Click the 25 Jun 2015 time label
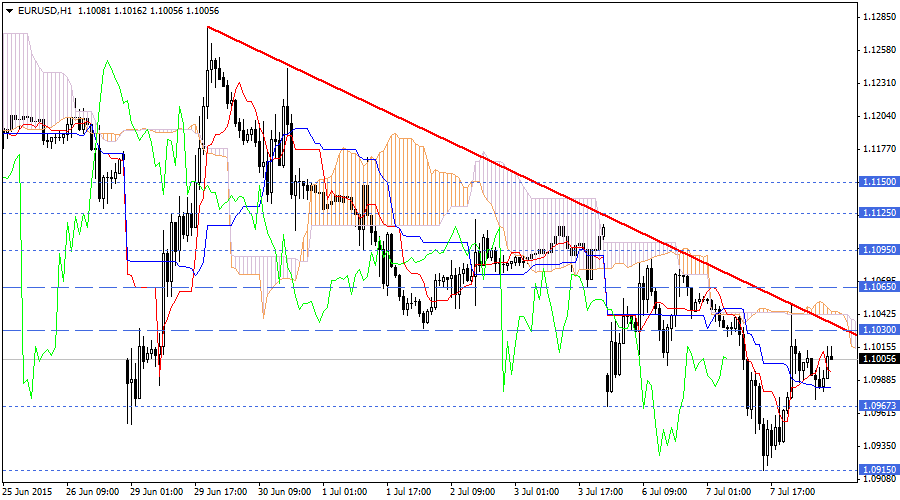The width and height of the screenshot is (900, 500). tap(28, 492)
